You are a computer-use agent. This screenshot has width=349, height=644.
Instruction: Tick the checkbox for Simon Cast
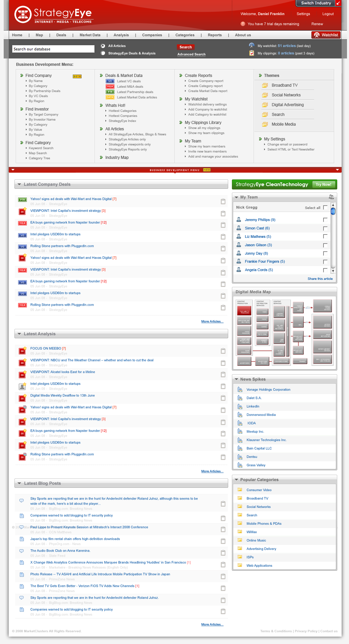pyautogui.click(x=325, y=228)
